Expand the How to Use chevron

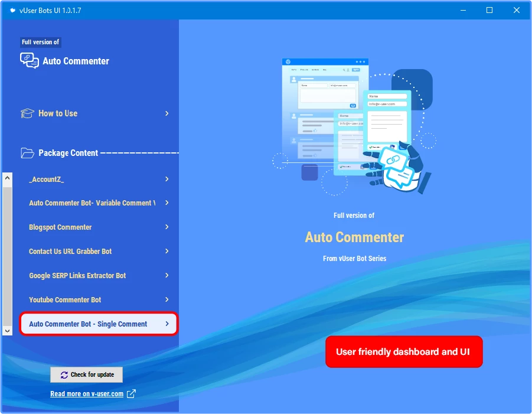167,113
